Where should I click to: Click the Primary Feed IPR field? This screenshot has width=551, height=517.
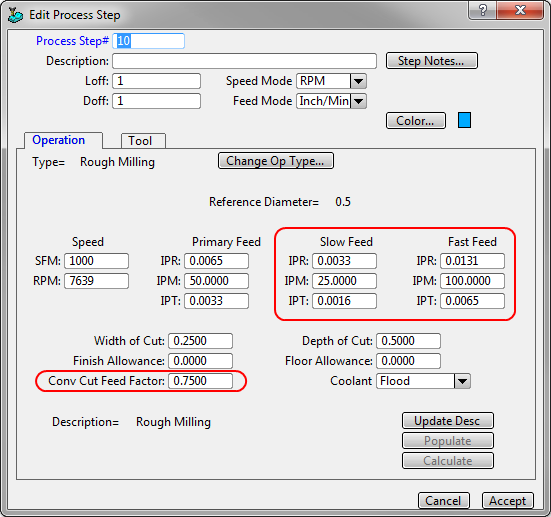pyautogui.click(x=216, y=261)
